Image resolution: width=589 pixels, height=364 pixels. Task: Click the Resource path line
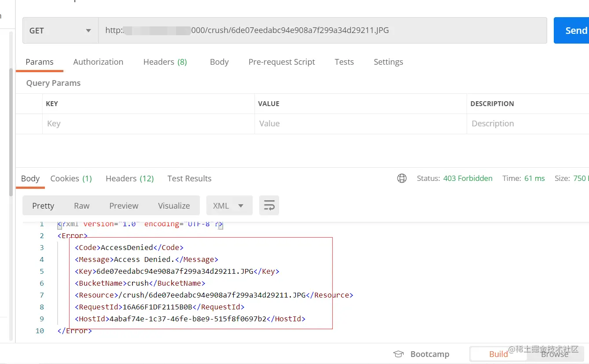[214, 295]
